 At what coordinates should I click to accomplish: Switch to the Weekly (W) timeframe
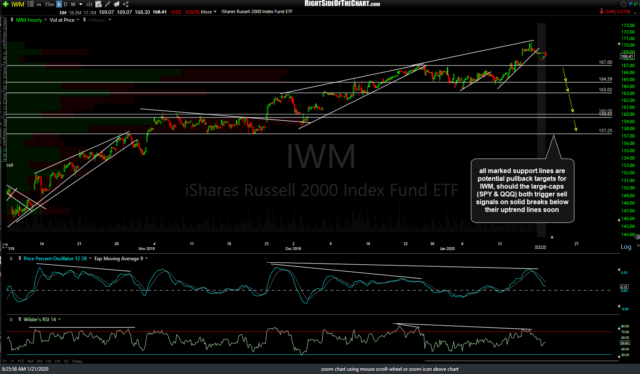click(x=73, y=4)
